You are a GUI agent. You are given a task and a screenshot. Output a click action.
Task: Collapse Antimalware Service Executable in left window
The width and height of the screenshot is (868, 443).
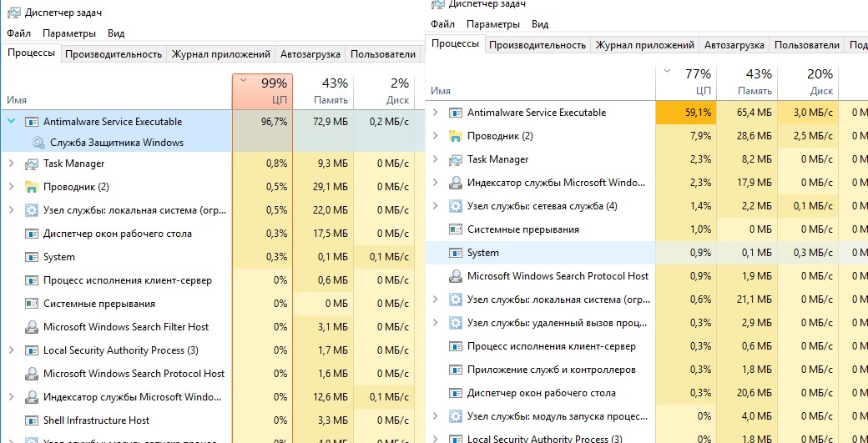click(12, 122)
